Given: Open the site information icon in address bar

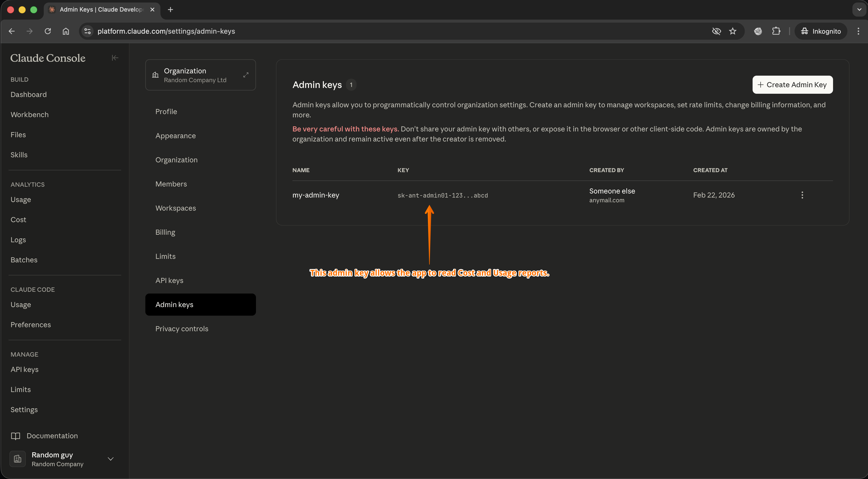Looking at the screenshot, I should pos(87,31).
